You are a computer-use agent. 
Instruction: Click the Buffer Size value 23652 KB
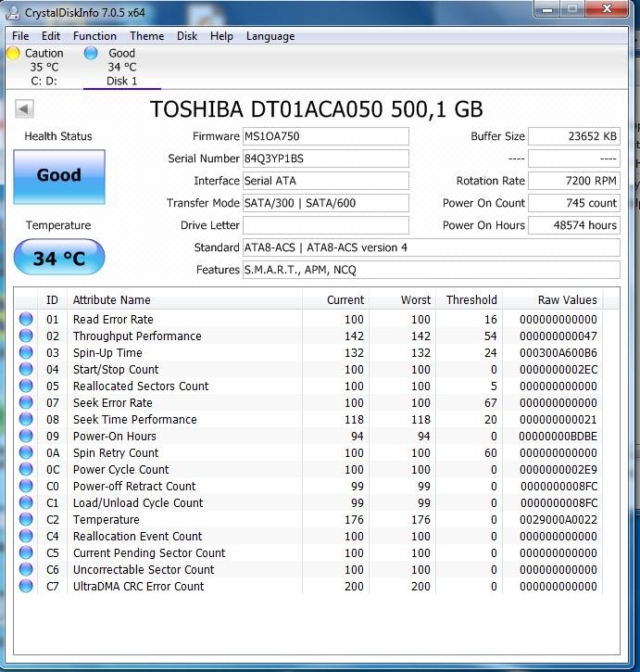(574, 136)
